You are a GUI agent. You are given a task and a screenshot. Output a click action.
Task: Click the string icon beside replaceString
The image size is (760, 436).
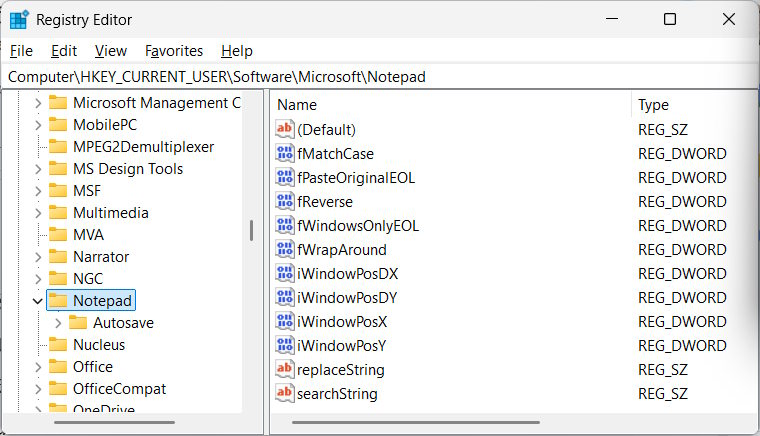click(285, 370)
